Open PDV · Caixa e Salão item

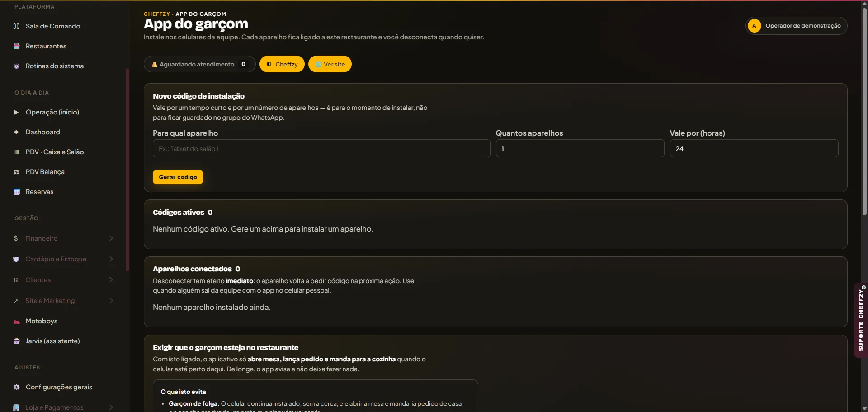pyautogui.click(x=63, y=152)
